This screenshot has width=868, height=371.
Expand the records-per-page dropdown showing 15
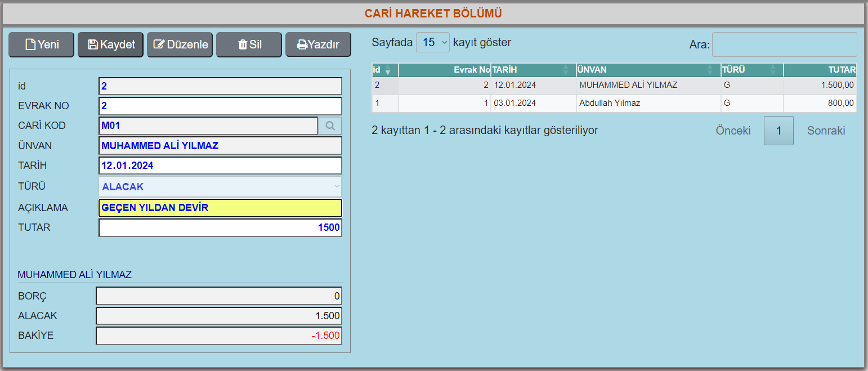432,42
